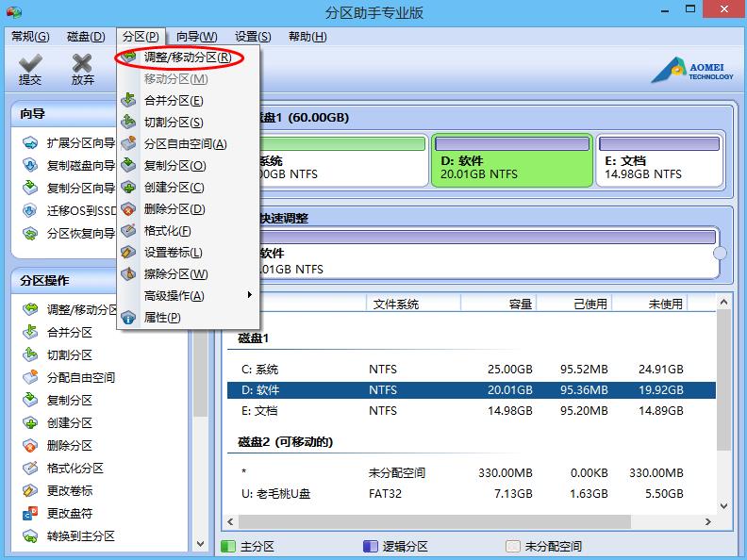Image resolution: width=747 pixels, height=560 pixels.
Task: Click left sidebar scroll-down arrow
Action: (x=201, y=544)
